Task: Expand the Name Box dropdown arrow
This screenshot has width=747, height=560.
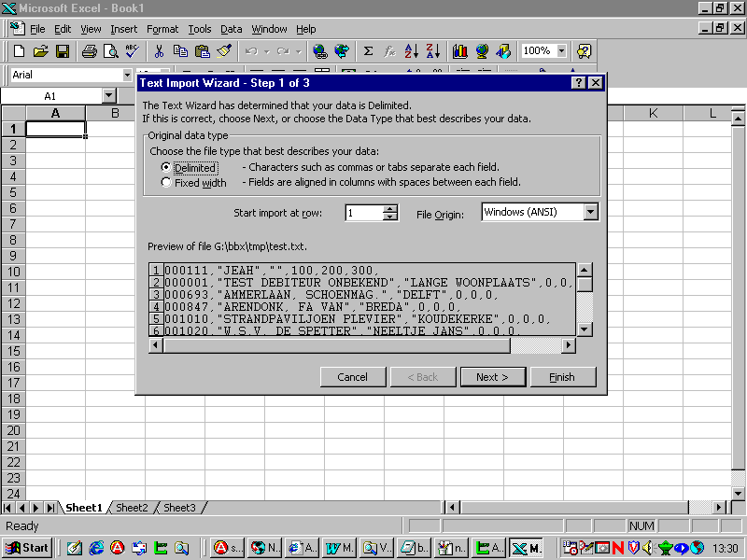Action: [108, 95]
